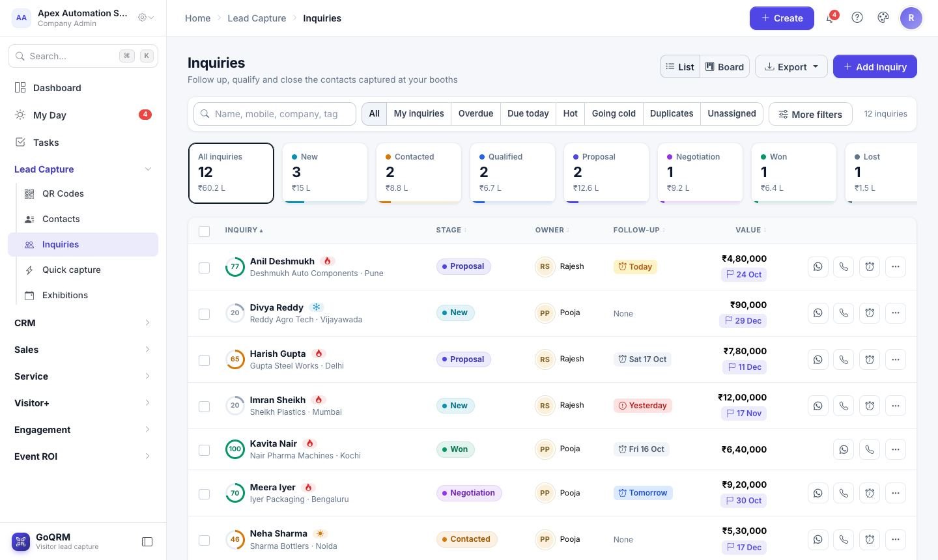Switch to Board view

pyautogui.click(x=724, y=66)
